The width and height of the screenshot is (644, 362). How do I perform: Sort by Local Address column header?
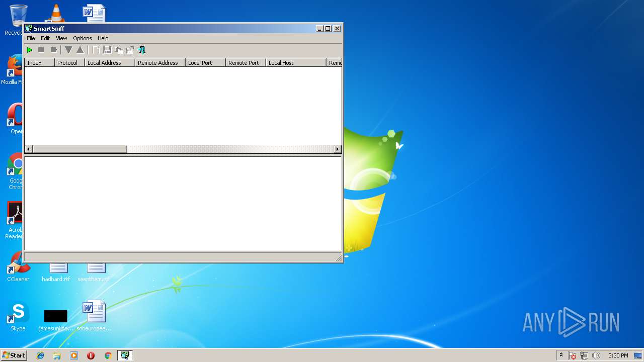(110, 63)
